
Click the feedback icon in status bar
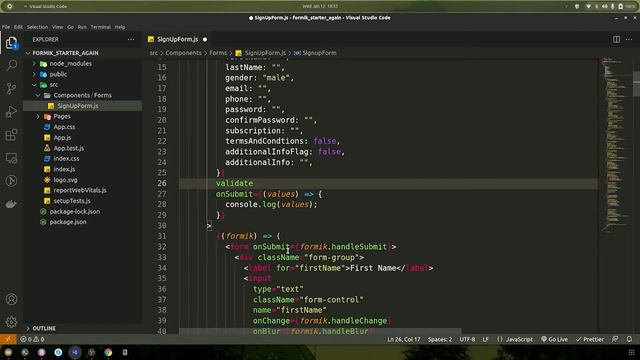pyautogui.click(x=615, y=339)
